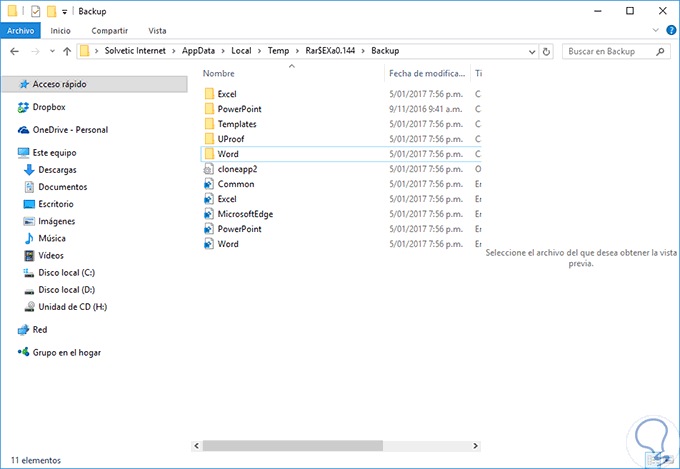680x469 pixels.
Task: Click horizontal scrollbar left arrow
Action: point(196,446)
